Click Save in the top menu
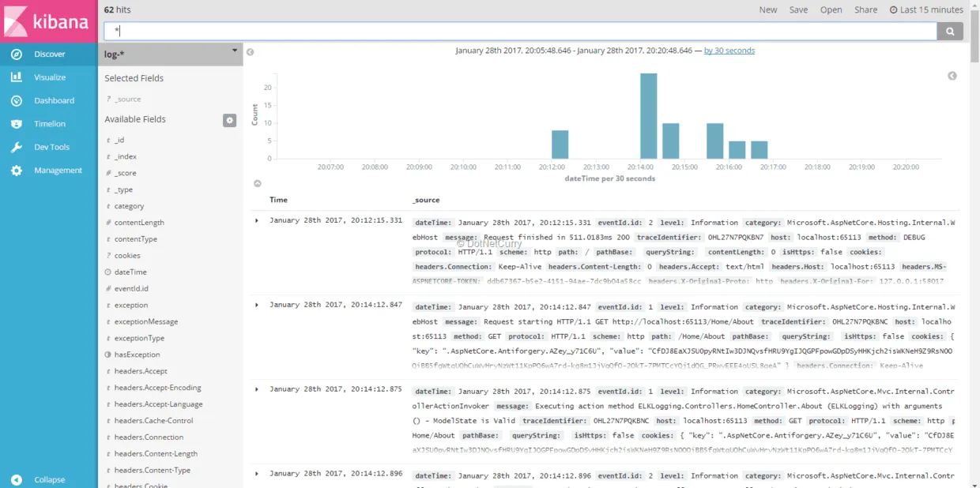This screenshot has width=980, height=488. [798, 10]
